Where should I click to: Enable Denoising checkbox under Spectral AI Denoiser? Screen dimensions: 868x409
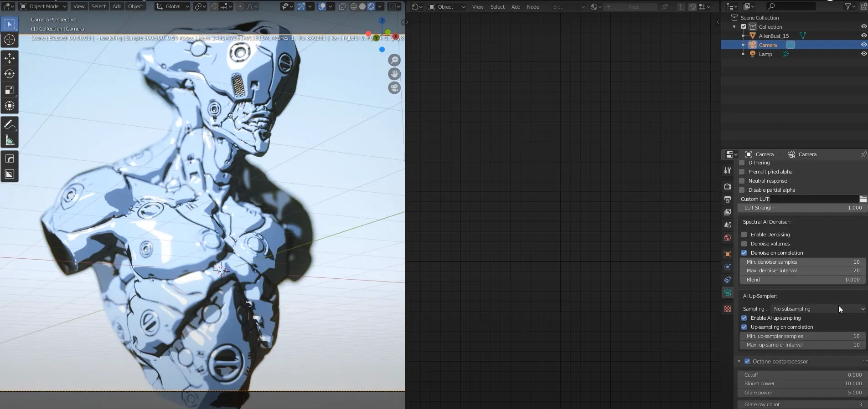(x=744, y=235)
